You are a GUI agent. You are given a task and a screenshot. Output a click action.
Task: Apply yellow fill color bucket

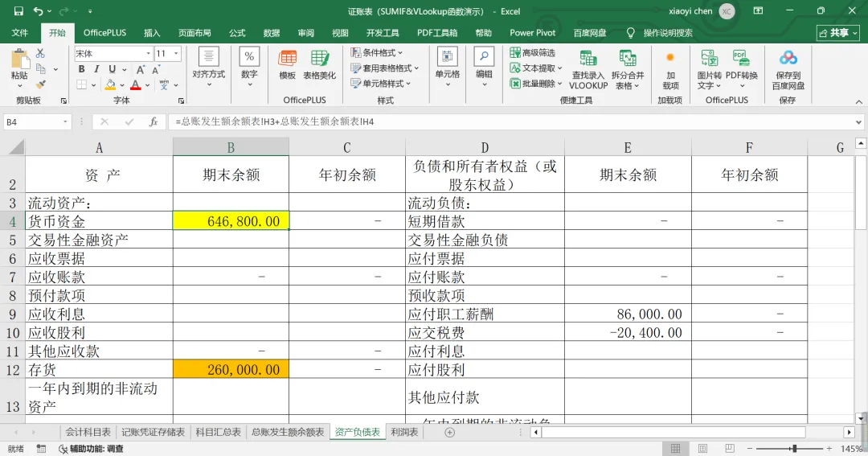point(110,84)
